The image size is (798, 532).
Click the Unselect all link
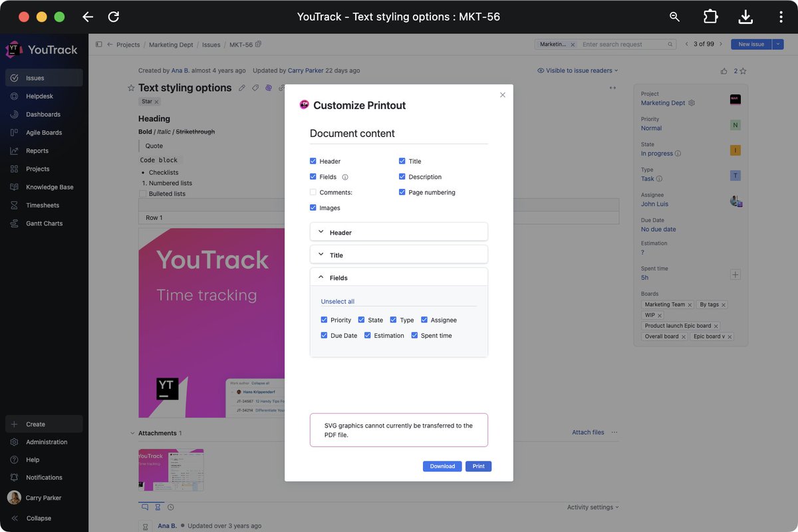click(337, 301)
